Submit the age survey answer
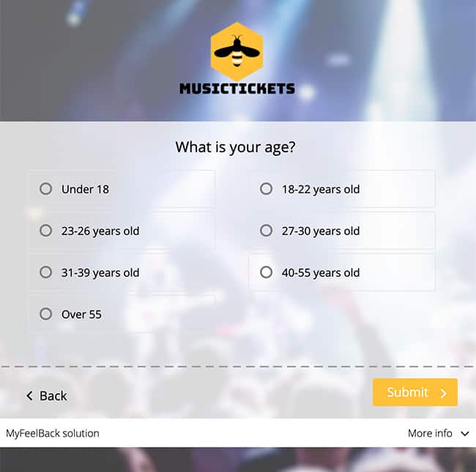 [x=415, y=392]
